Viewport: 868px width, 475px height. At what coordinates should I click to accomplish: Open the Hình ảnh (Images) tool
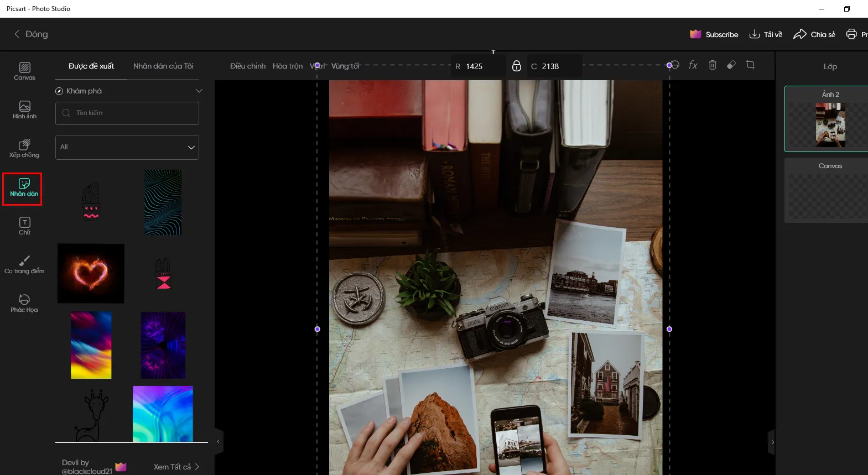tap(24, 110)
